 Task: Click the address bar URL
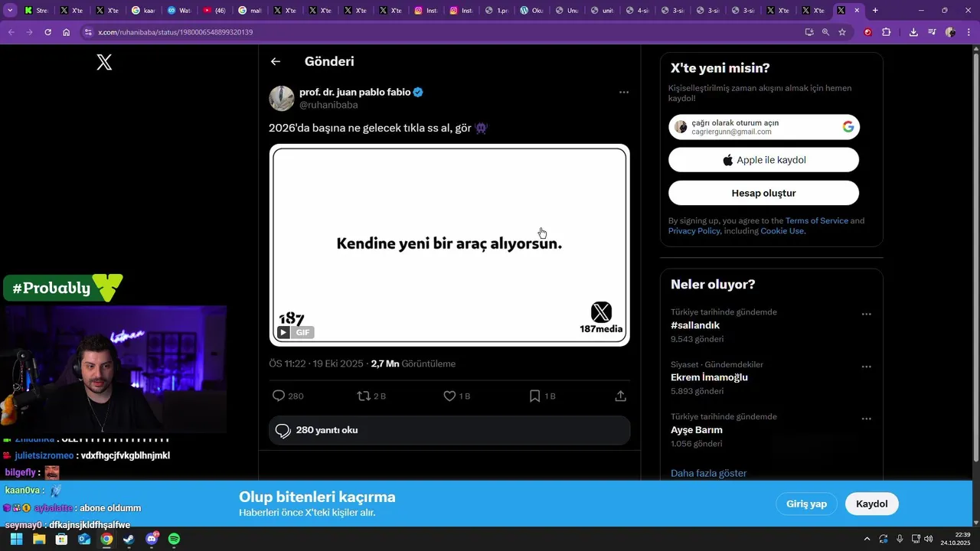[x=175, y=32]
